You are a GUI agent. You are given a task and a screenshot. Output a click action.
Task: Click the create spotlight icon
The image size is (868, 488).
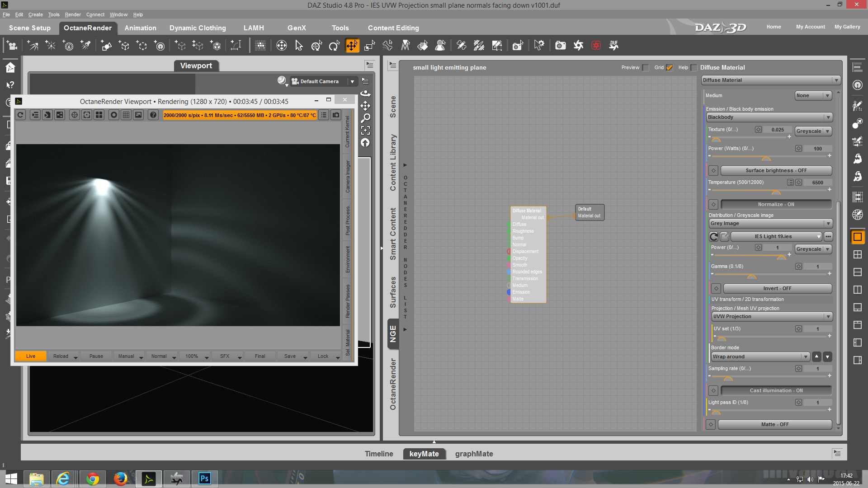click(x=85, y=45)
